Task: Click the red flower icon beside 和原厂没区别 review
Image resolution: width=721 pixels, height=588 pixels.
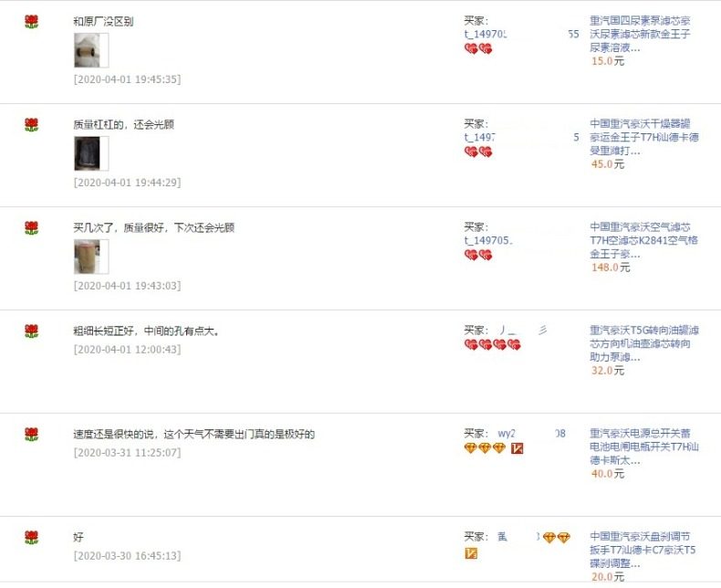Action: (x=31, y=22)
